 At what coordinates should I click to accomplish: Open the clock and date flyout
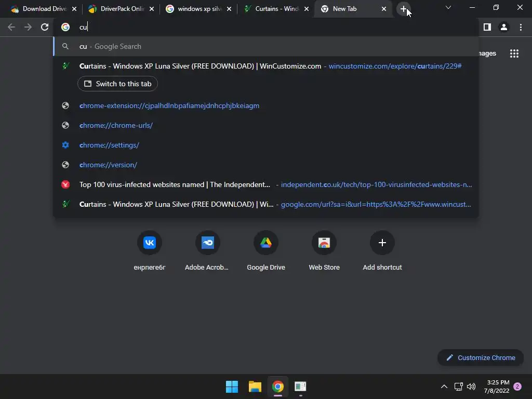[498, 387]
